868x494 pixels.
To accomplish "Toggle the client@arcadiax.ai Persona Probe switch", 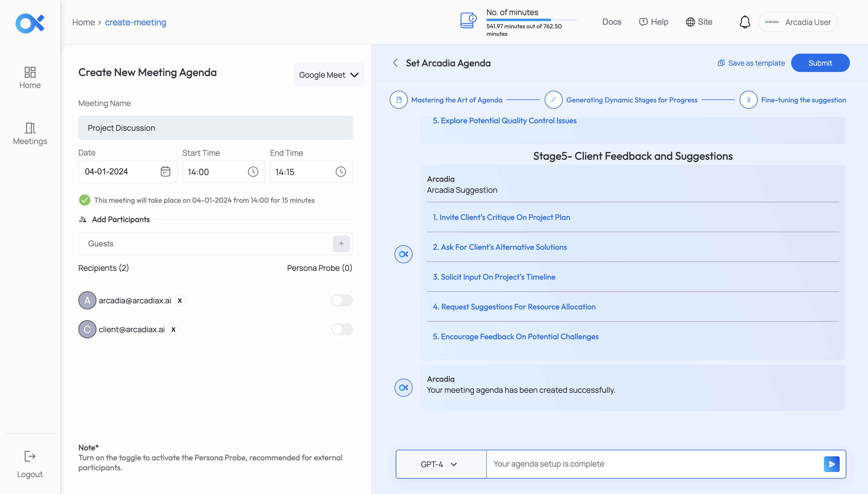I will [x=342, y=329].
